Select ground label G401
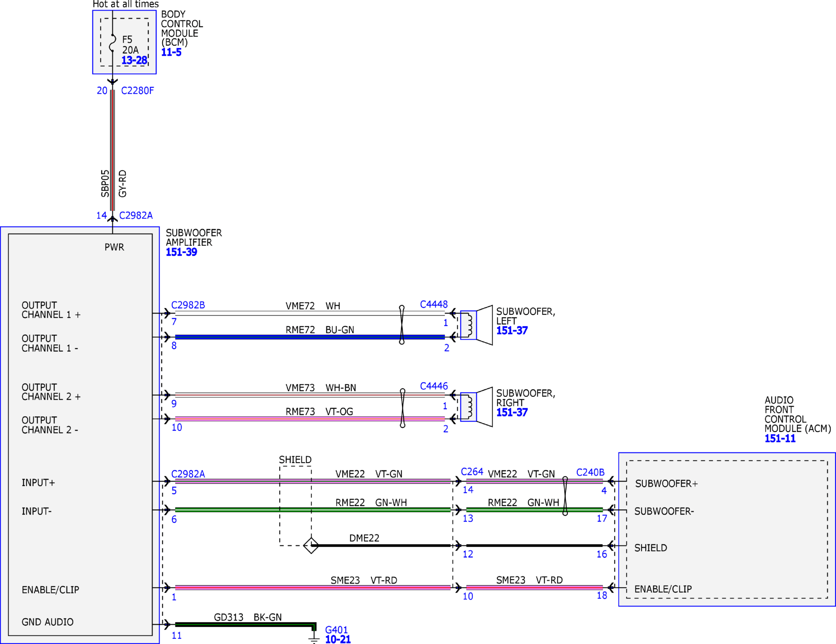 click(x=336, y=630)
